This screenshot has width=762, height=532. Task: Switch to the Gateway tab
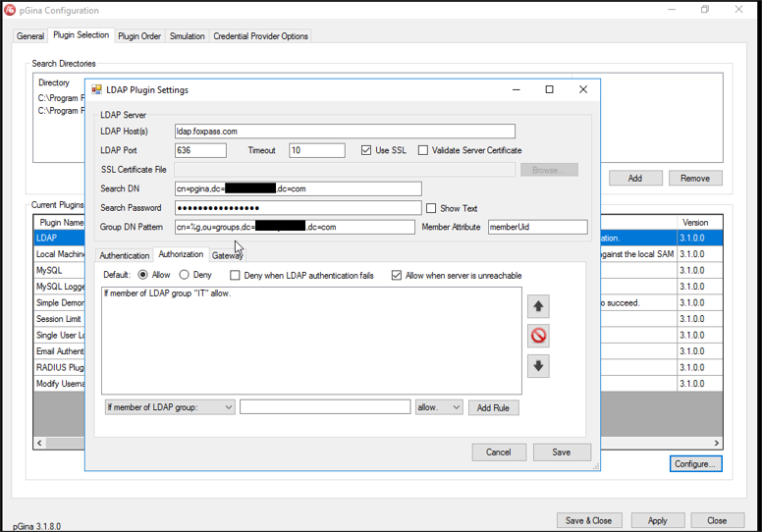tap(227, 255)
